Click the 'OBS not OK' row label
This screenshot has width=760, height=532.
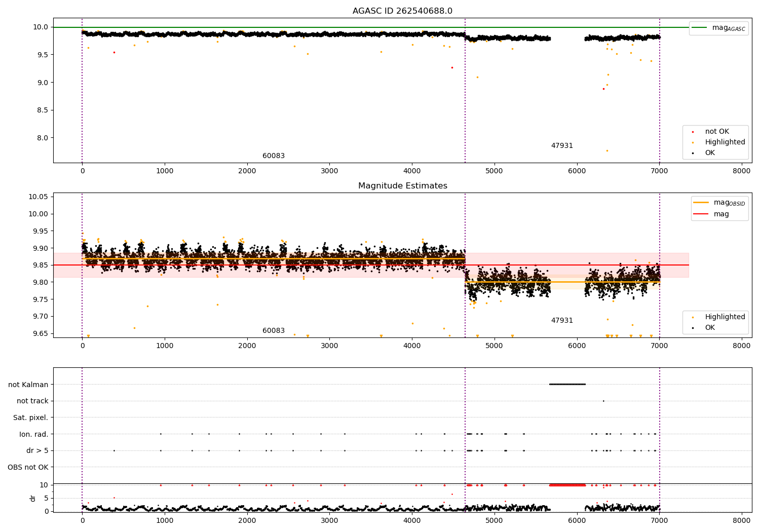(28, 467)
